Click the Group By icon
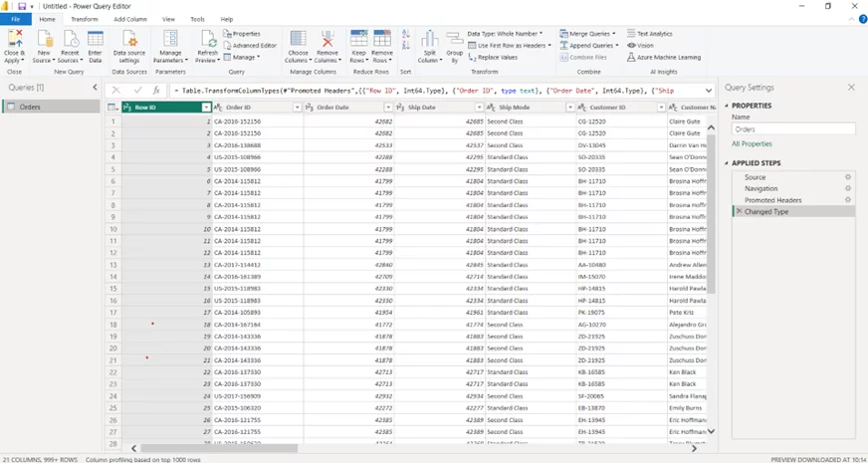 click(x=455, y=40)
